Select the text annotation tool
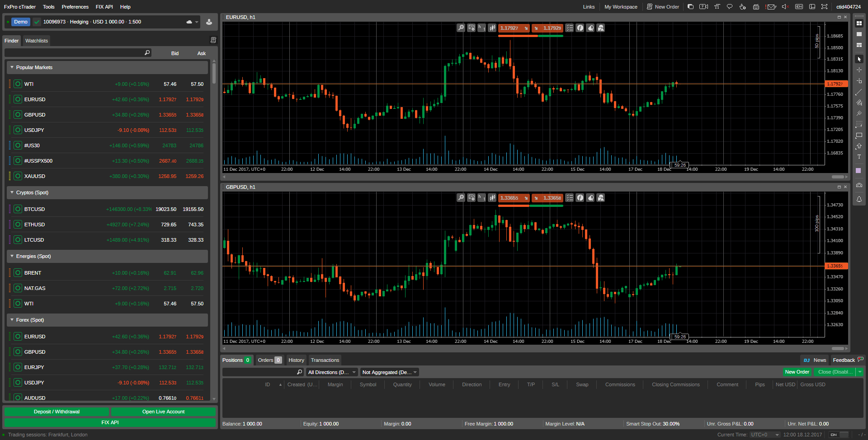 tap(859, 157)
